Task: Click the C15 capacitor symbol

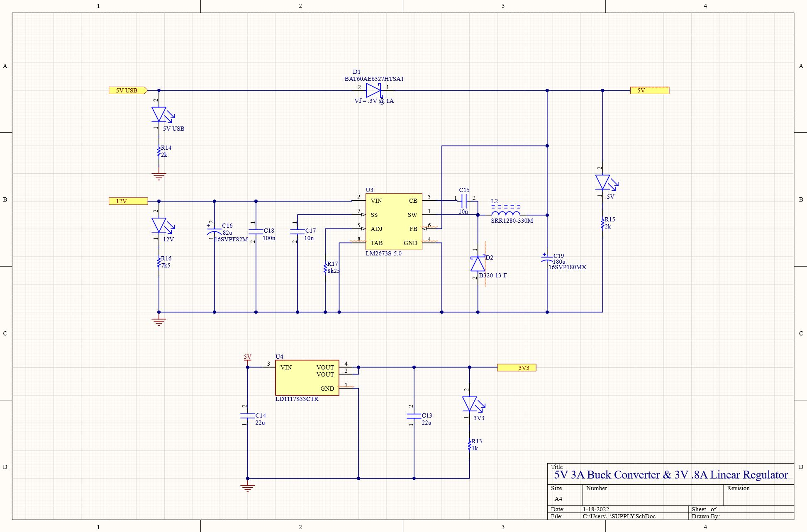Action: 464,201
